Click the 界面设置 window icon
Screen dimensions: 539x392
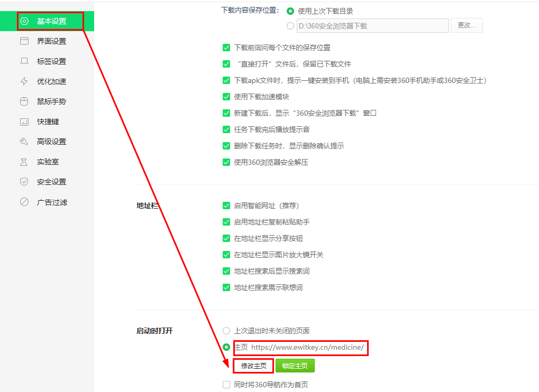point(24,41)
